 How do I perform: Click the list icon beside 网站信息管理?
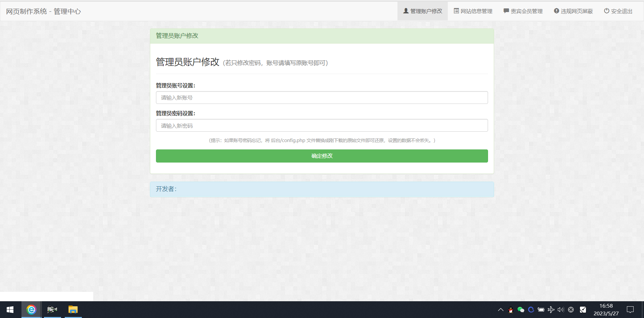(456, 11)
